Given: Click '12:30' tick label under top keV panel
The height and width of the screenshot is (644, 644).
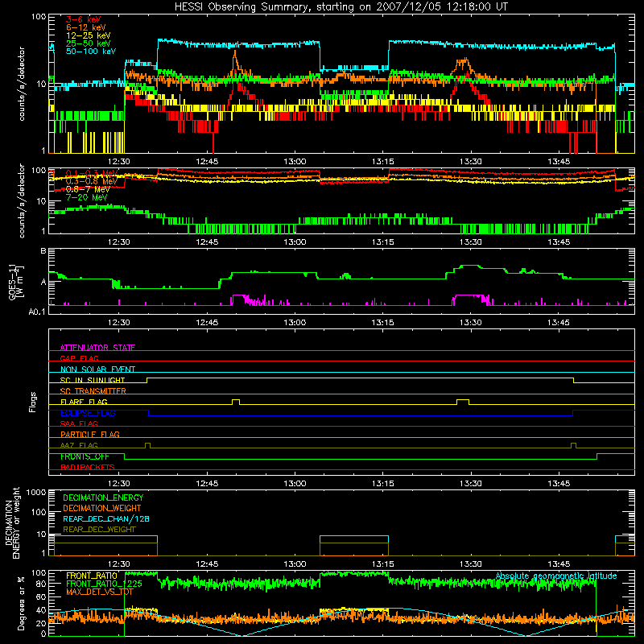Looking at the screenshot, I should 118,162.
